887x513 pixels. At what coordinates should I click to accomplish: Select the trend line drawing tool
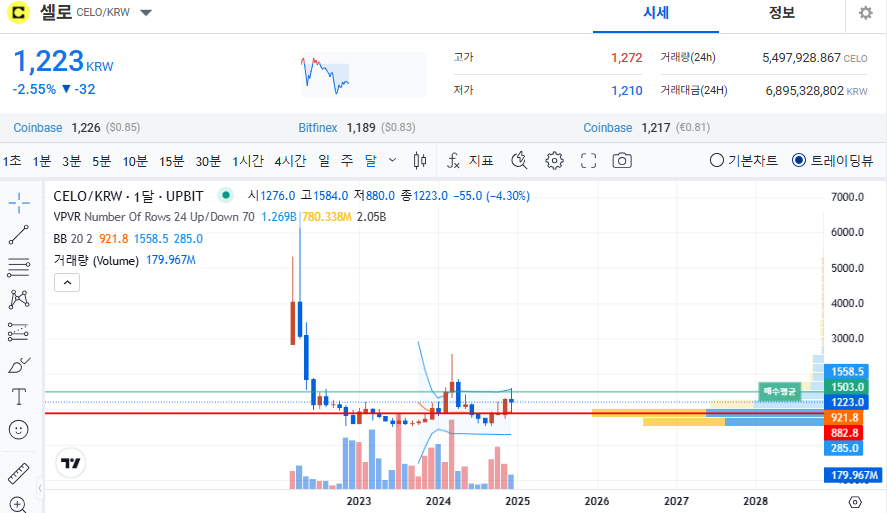point(19,235)
